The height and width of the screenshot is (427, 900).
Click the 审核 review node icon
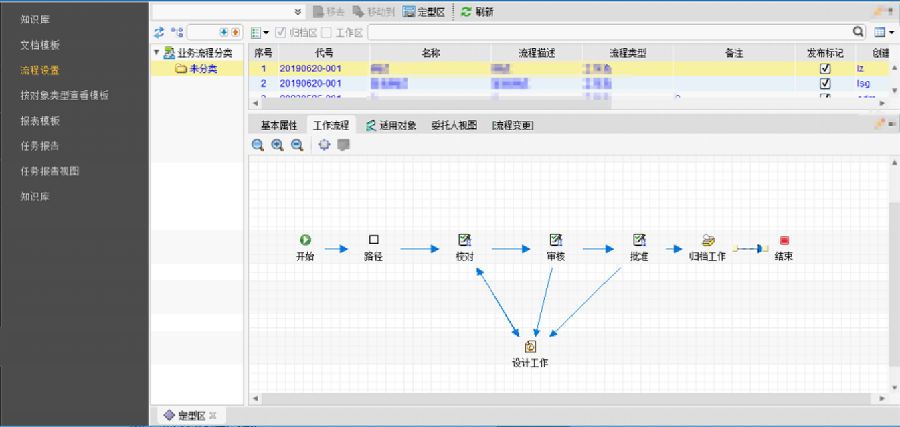coord(556,240)
